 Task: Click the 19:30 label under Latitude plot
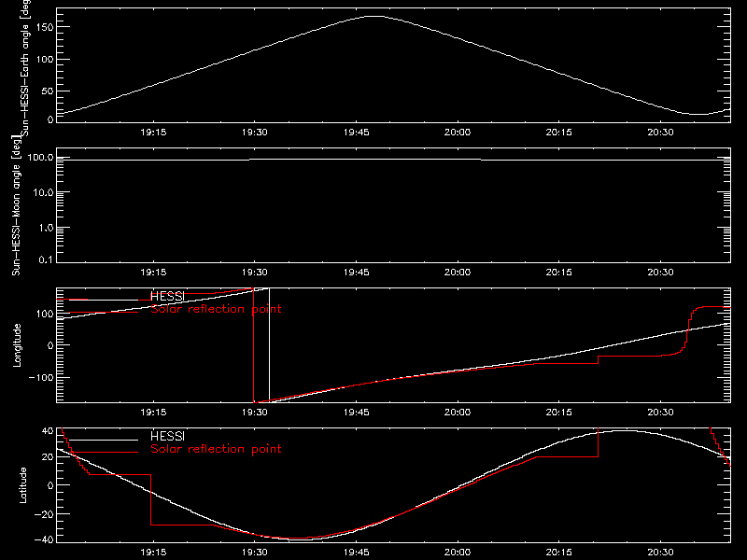coord(255,552)
